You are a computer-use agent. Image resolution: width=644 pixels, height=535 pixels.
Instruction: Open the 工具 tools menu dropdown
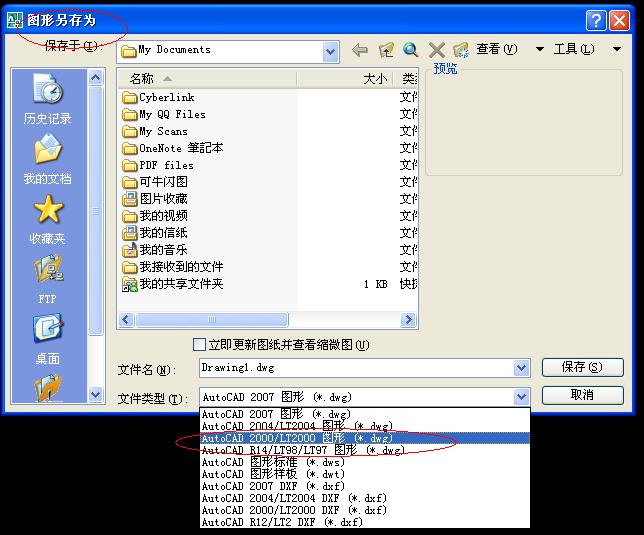click(616, 49)
